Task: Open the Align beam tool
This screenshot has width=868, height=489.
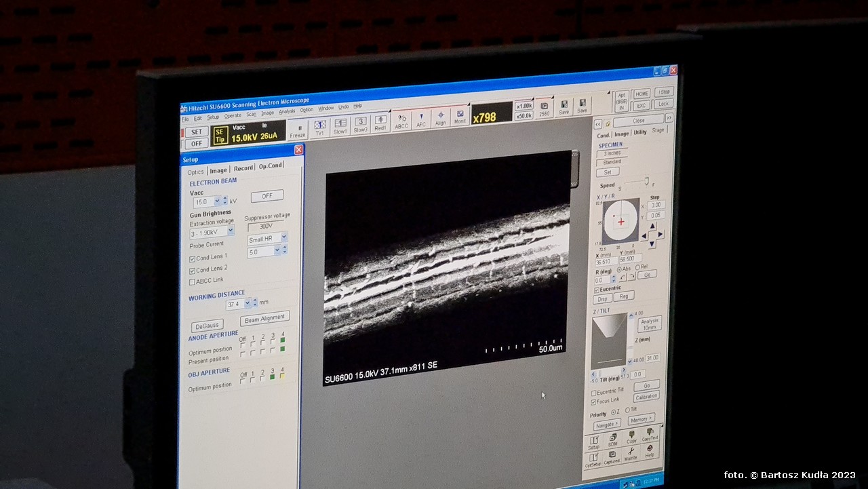Action: point(441,117)
